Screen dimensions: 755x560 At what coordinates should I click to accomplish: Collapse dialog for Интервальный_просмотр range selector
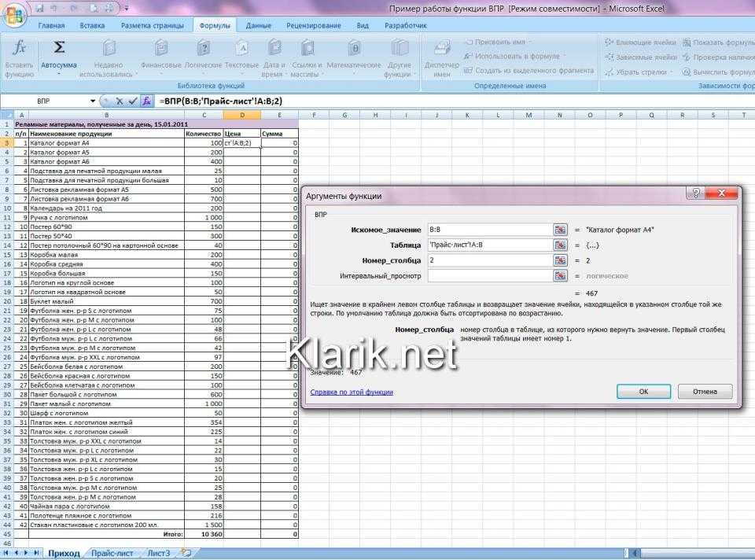tap(560, 276)
